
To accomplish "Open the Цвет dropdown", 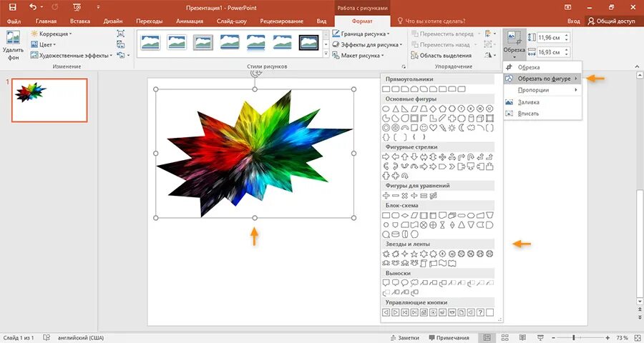I will 43,44.
